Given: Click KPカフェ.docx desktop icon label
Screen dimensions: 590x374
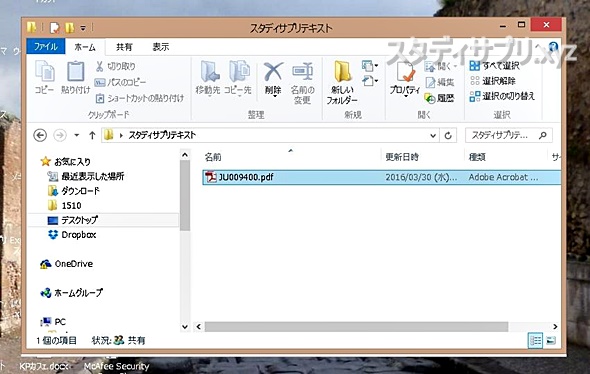Looking at the screenshot, I should point(44,366).
